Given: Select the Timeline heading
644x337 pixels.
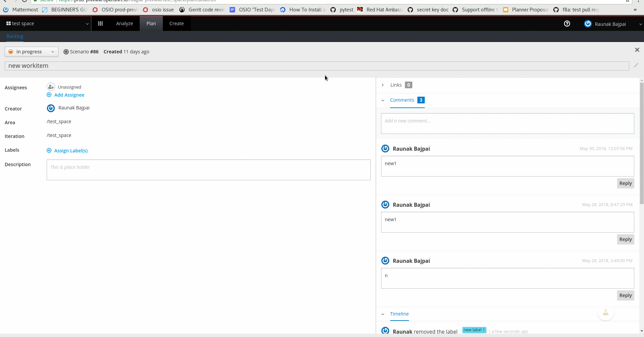Looking at the screenshot, I should [399, 314].
